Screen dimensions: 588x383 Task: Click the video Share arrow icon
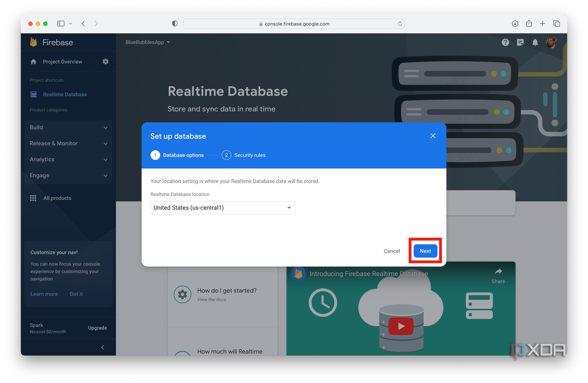tap(498, 271)
